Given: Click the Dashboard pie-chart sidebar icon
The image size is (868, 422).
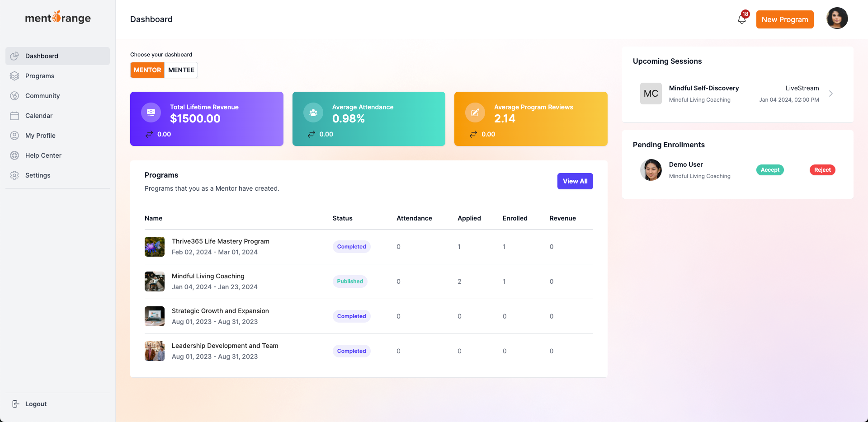Looking at the screenshot, I should 14,56.
